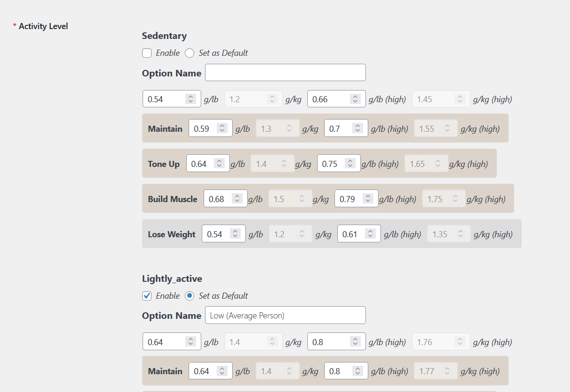Click the Tone Up 1.65 g/kg (high) field

pyautogui.click(x=426, y=164)
